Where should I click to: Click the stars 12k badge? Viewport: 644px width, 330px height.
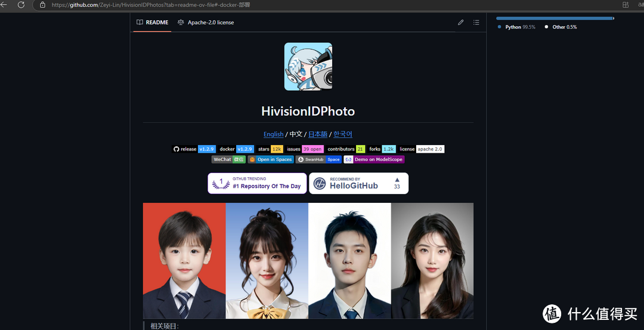[x=270, y=149]
